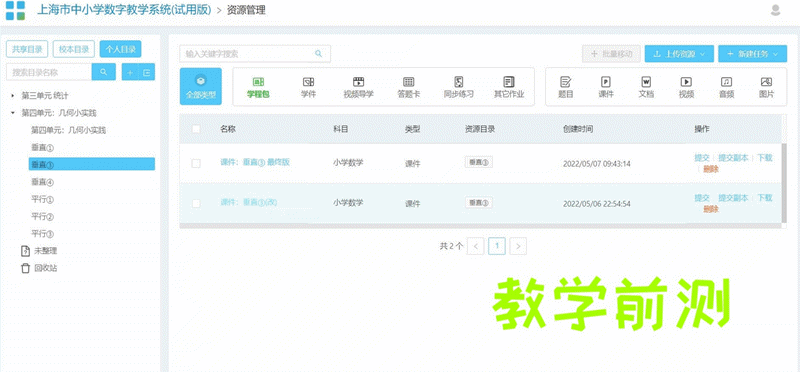Open the 回收站 recycle bin
The height and width of the screenshot is (372, 800).
(x=39, y=268)
